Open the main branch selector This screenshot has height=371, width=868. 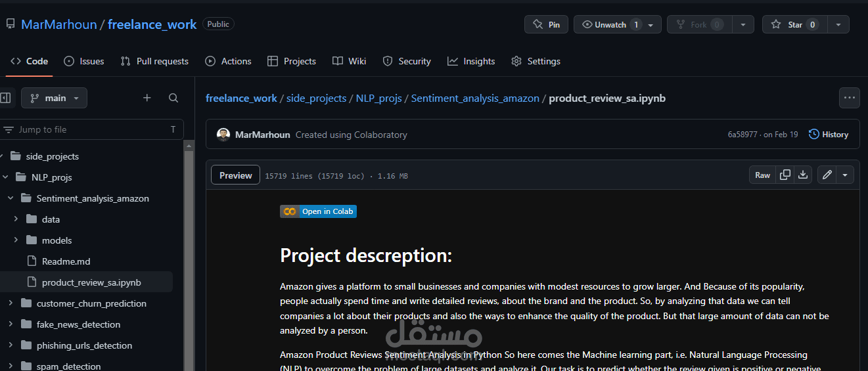[54, 98]
